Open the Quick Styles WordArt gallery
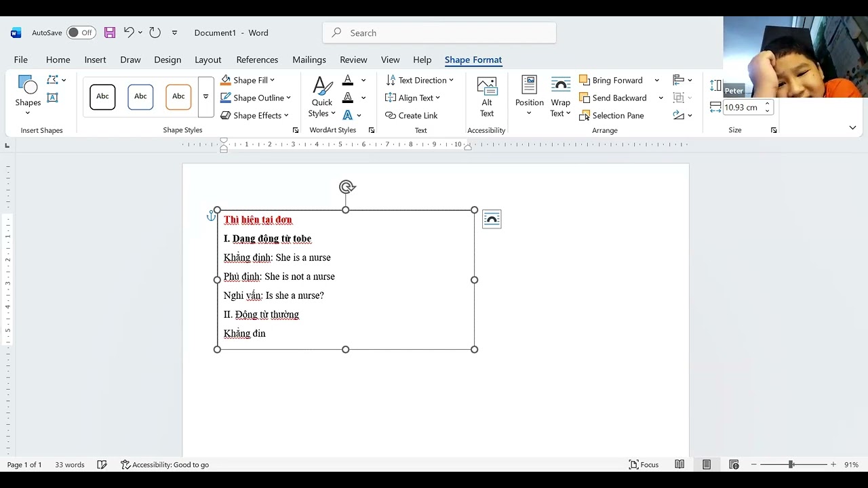This screenshot has height=488, width=868. point(322,97)
